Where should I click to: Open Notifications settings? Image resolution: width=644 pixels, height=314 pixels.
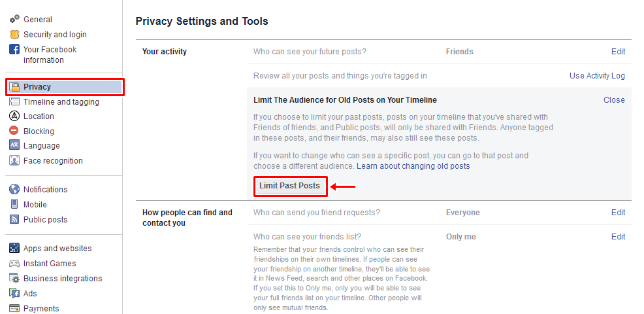click(45, 190)
